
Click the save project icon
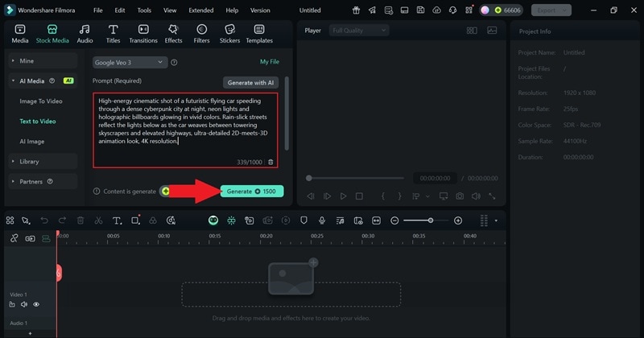point(420,10)
